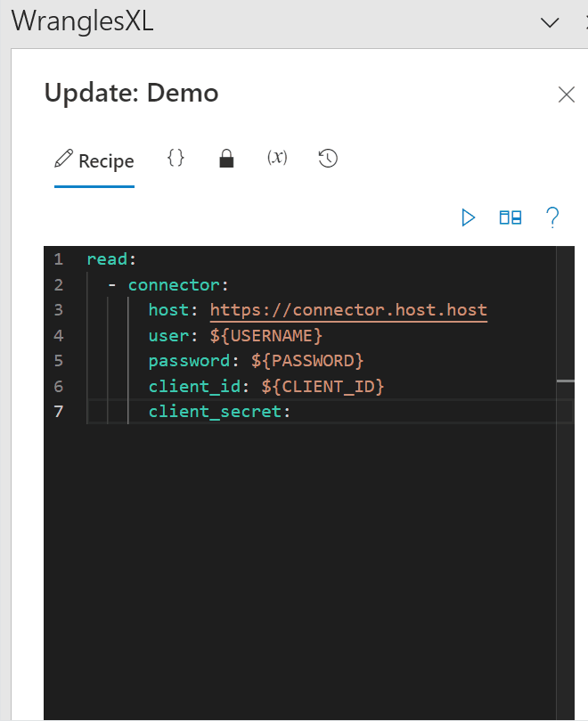The height and width of the screenshot is (721, 588).
Task: Click the 'user:' key on line 4
Action: 174,336
